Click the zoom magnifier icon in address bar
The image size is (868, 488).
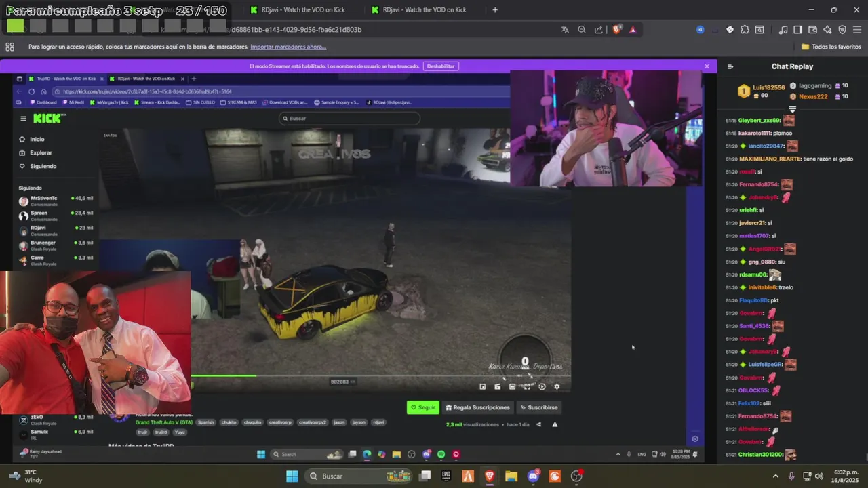click(582, 30)
